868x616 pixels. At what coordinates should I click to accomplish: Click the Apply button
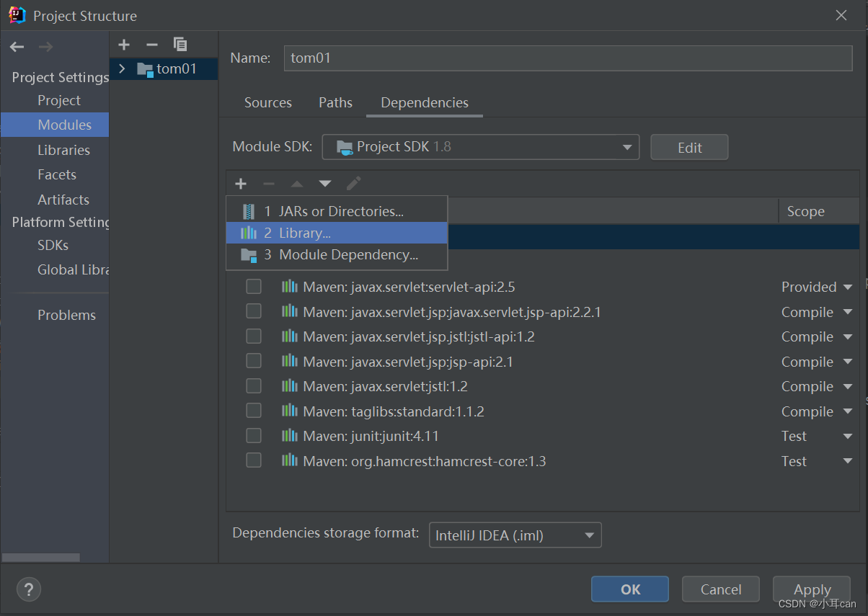pos(812,589)
